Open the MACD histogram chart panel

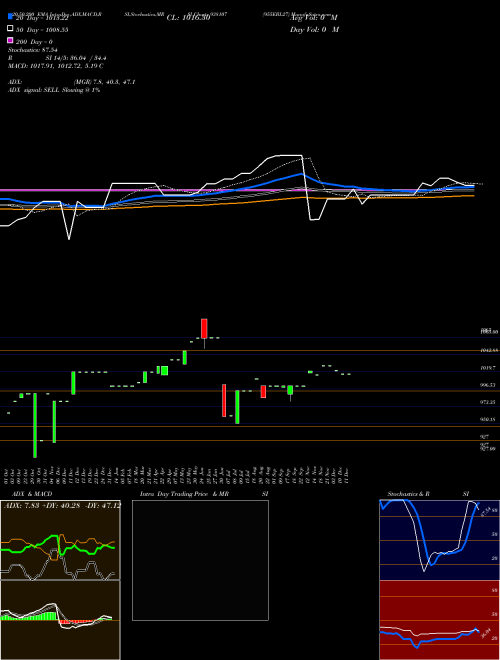click(x=60, y=620)
